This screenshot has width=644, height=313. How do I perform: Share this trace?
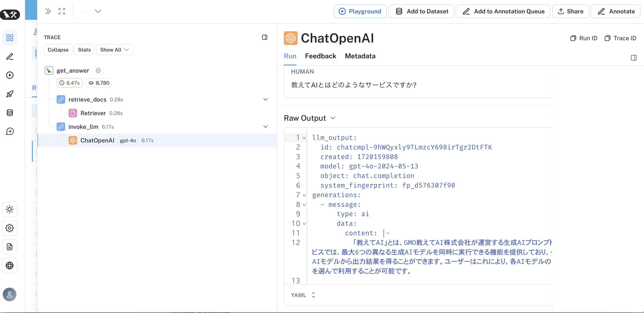pos(571,11)
